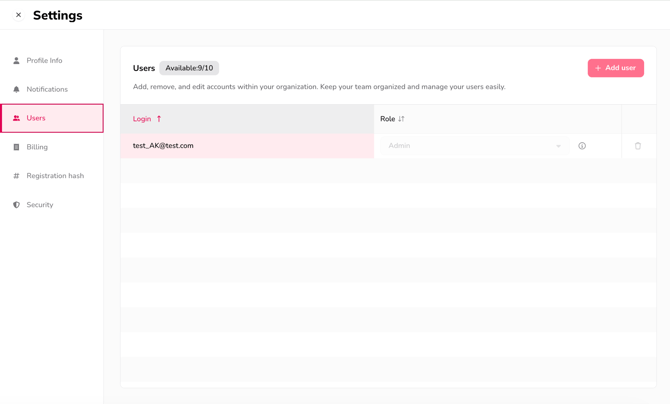Click the Settings page title
670x404 pixels.
click(58, 15)
